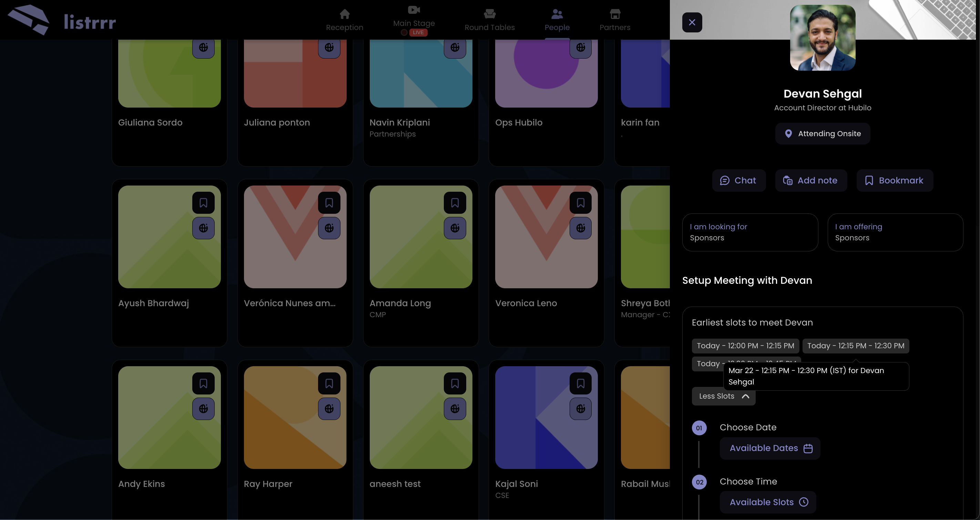Click the Shreya card name text
The height and width of the screenshot is (520, 980).
point(645,303)
